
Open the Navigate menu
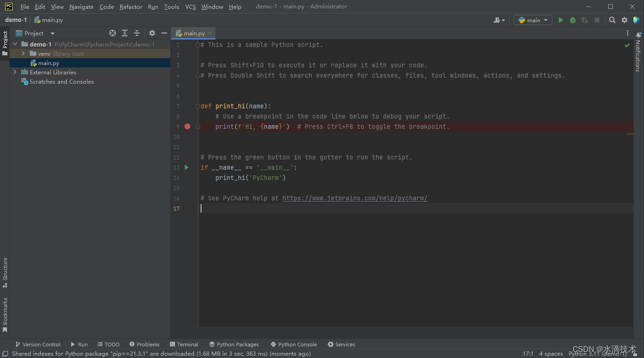tap(81, 7)
